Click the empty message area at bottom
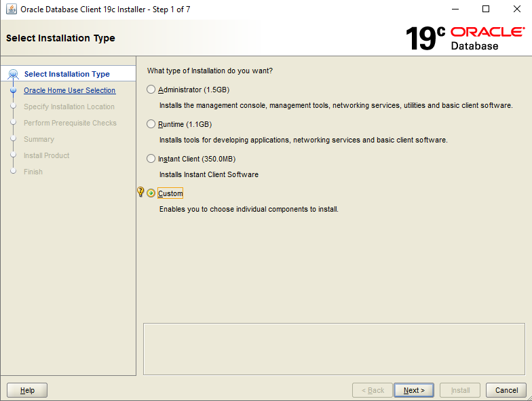The height and width of the screenshot is (401, 532). (x=334, y=349)
